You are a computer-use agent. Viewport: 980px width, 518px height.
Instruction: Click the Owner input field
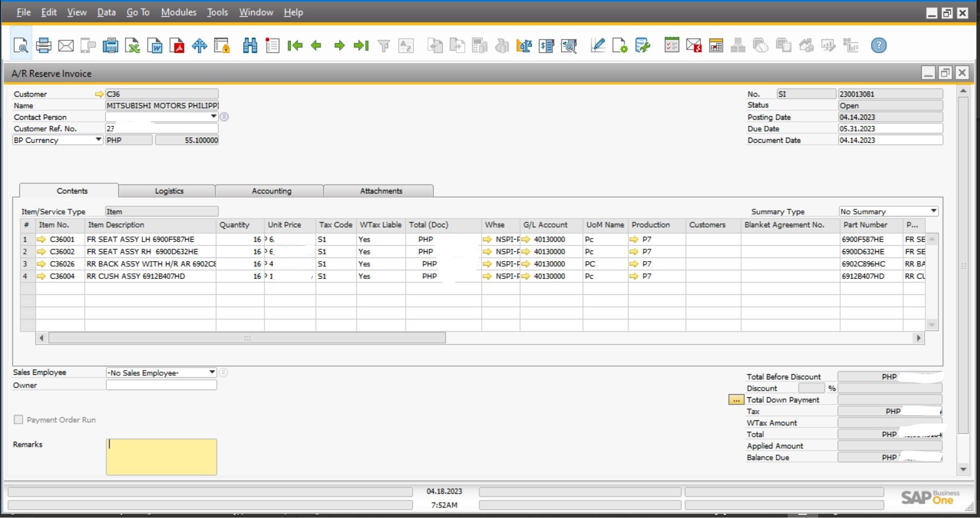point(162,385)
